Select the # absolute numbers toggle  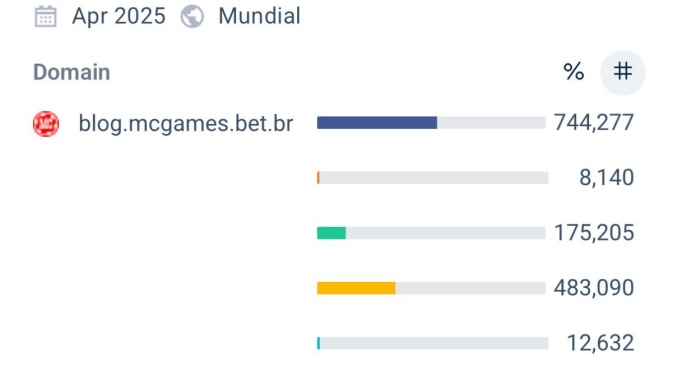(x=623, y=72)
